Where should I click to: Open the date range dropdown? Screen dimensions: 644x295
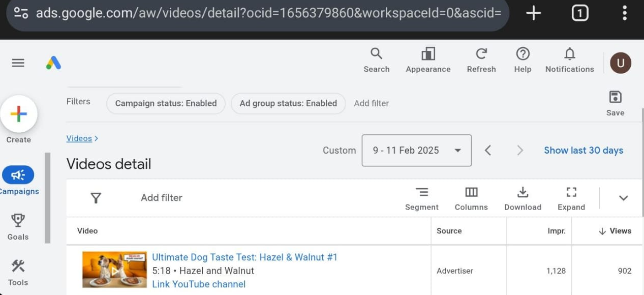coord(416,151)
